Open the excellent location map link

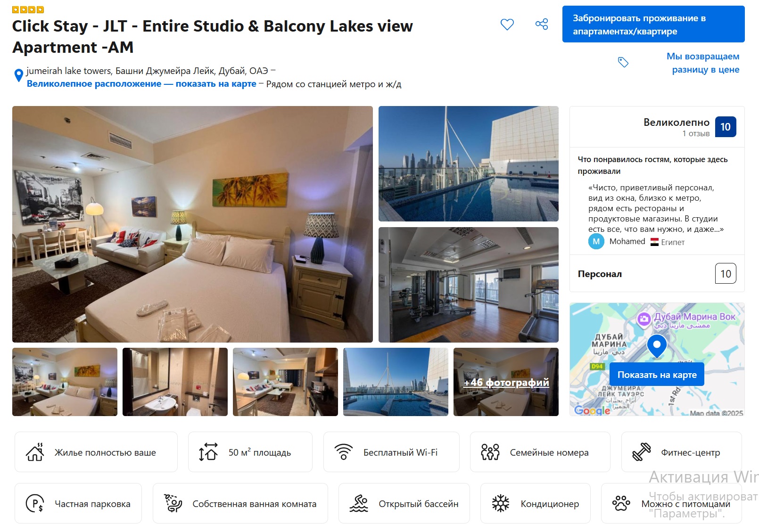click(141, 84)
